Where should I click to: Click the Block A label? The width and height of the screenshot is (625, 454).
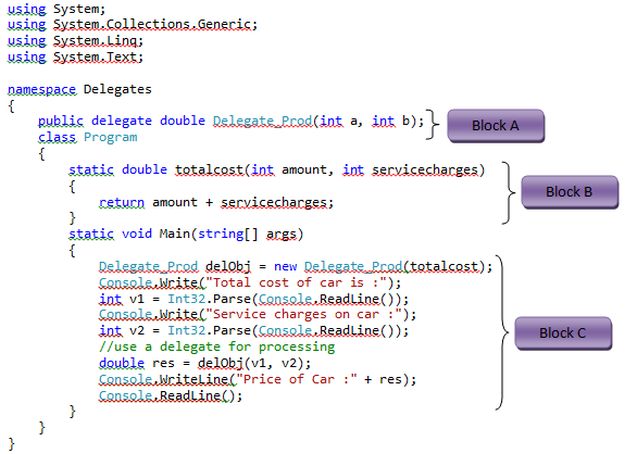[495, 126]
